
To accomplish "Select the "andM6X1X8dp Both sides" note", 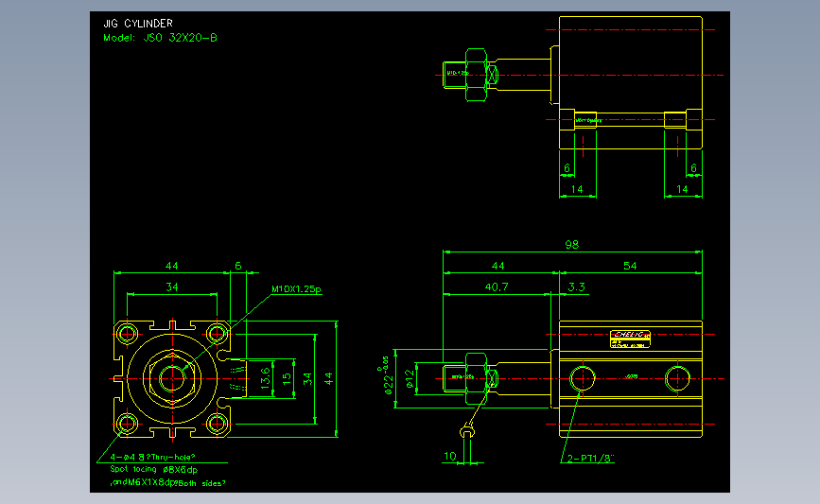I will (x=167, y=483).
